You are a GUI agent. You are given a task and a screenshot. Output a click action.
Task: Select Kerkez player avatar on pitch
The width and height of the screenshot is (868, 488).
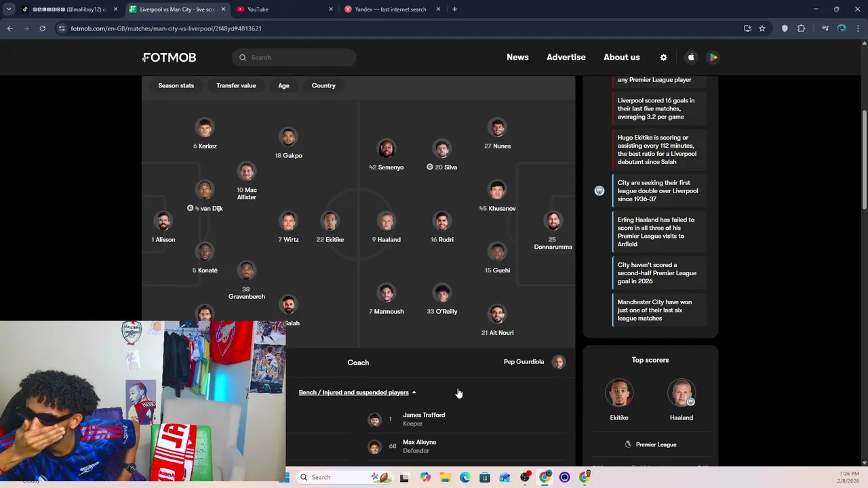point(205,128)
